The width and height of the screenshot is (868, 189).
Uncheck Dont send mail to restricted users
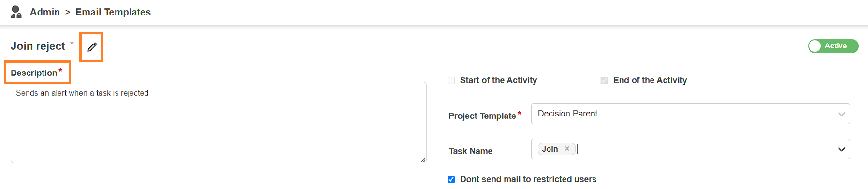click(451, 179)
